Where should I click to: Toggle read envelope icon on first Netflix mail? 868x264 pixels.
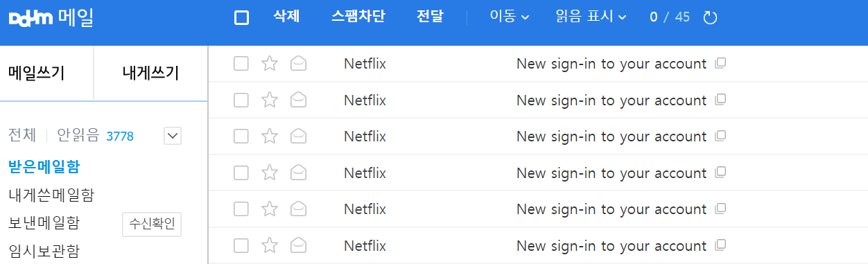click(299, 64)
